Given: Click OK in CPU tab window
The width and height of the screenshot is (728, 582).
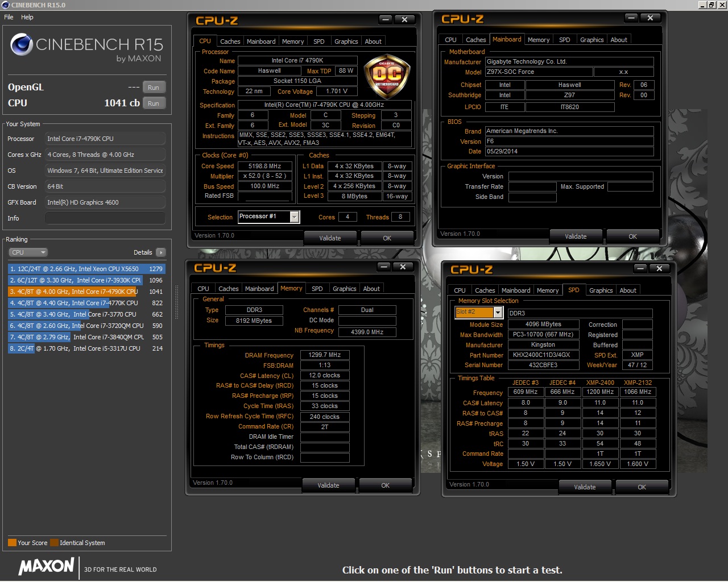Looking at the screenshot, I should pyautogui.click(x=387, y=238).
